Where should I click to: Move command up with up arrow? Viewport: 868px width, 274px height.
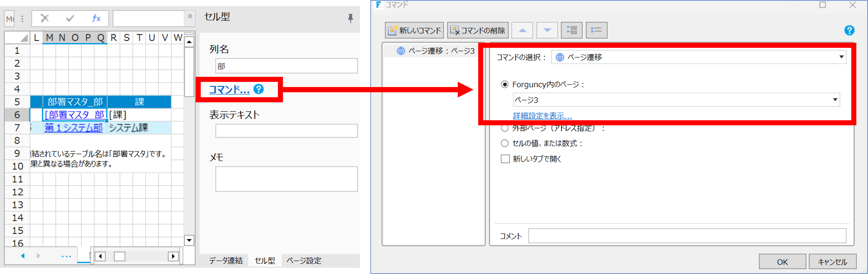(522, 30)
